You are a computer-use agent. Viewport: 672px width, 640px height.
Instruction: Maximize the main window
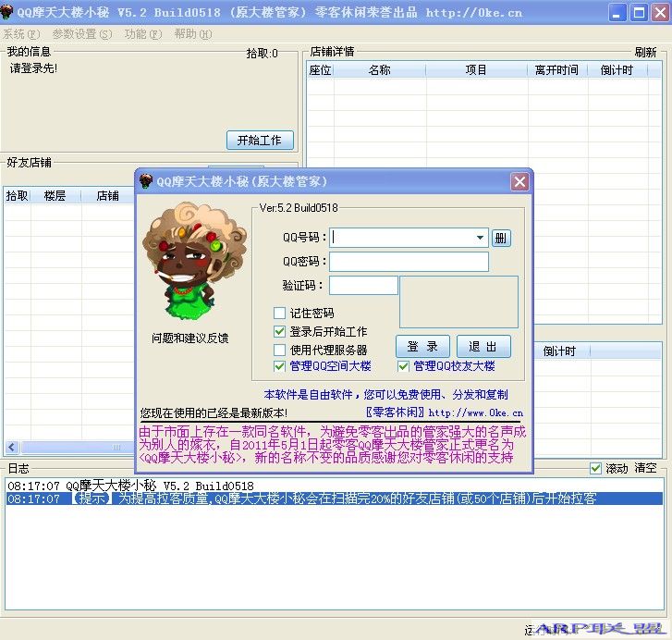(639, 12)
